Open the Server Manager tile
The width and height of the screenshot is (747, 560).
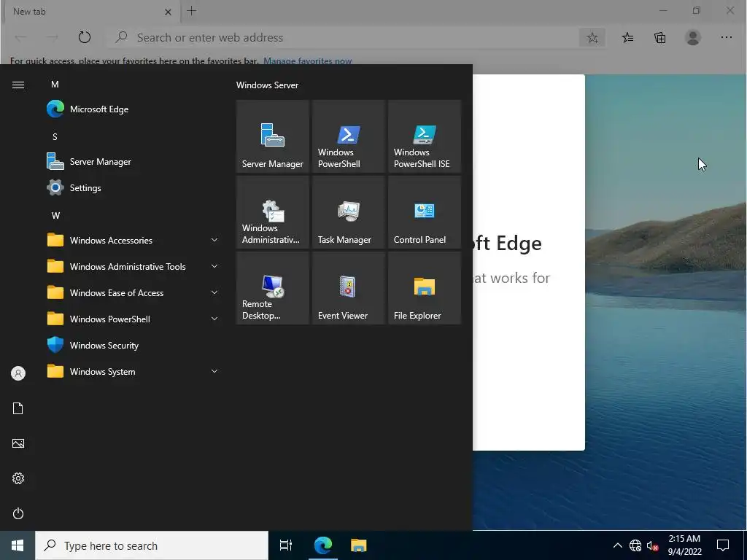[273, 136]
